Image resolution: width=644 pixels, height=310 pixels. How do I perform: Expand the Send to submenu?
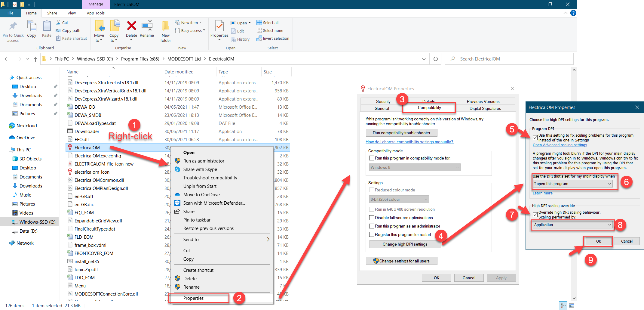pos(222,239)
